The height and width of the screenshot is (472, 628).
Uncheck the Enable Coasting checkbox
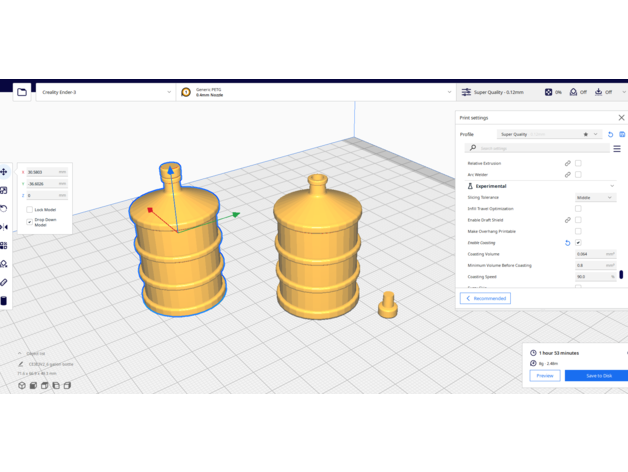(578, 243)
